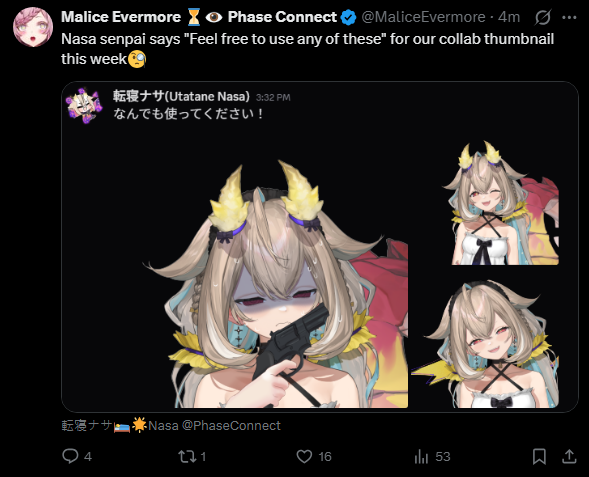
Task: Click the 4m timestamp
Action: click(509, 17)
